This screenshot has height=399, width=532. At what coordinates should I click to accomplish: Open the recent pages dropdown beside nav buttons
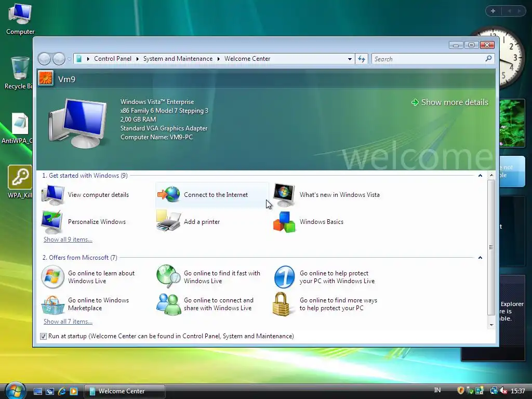click(69, 59)
